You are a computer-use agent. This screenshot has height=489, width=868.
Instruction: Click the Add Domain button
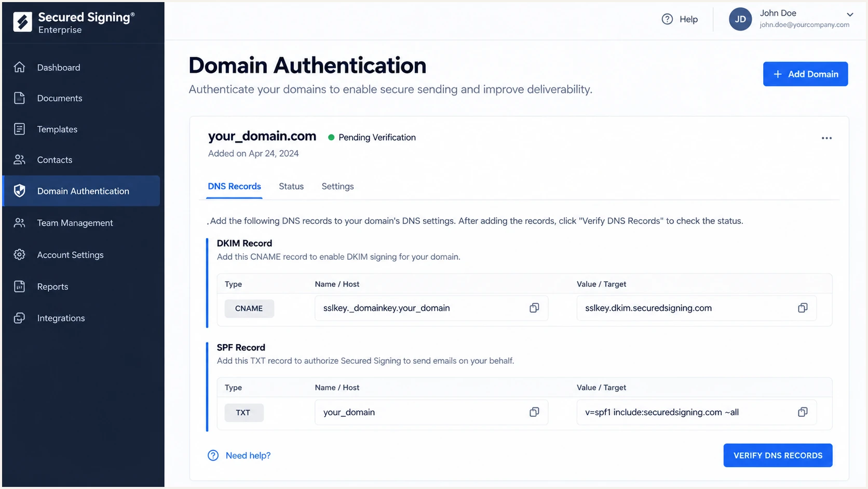click(x=805, y=74)
